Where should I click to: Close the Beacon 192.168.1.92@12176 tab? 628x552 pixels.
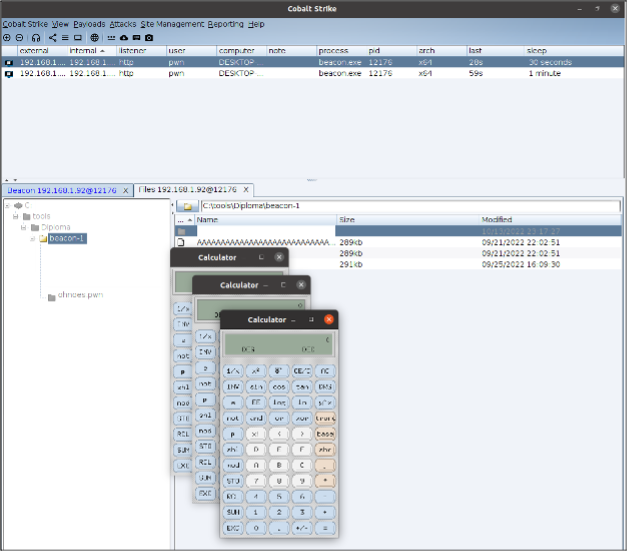(x=125, y=191)
